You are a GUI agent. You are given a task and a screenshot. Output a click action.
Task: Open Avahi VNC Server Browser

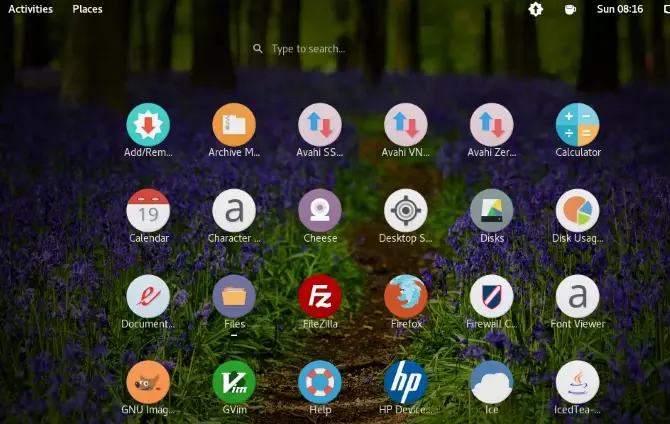tap(406, 125)
